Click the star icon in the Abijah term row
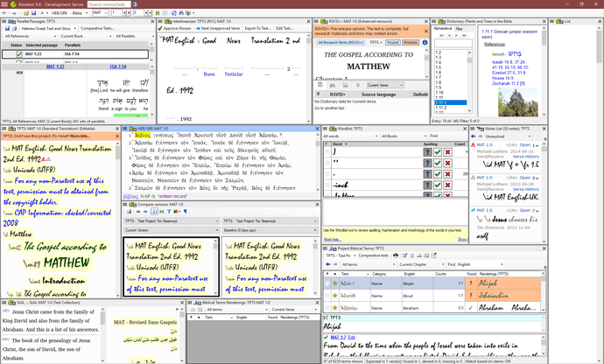This screenshot has height=364, width=604. point(334,283)
